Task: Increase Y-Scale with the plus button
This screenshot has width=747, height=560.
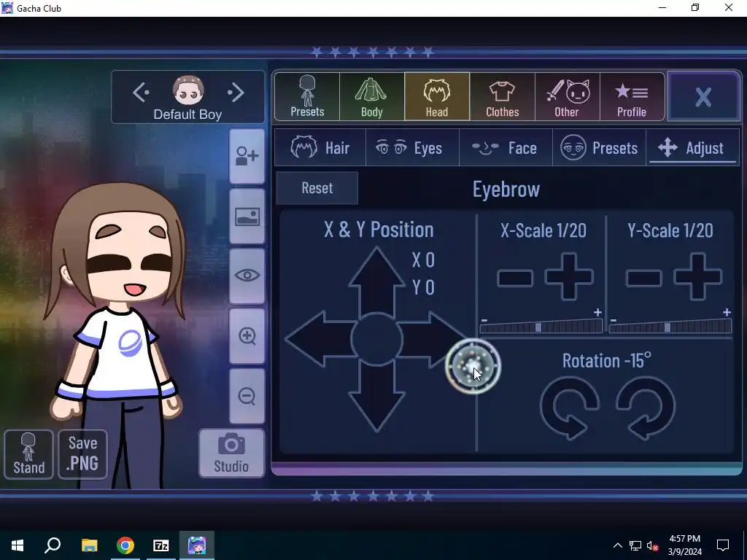Action: coord(698,276)
